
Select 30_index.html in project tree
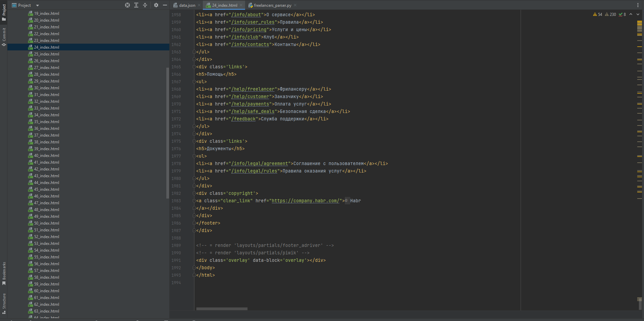(x=46, y=88)
